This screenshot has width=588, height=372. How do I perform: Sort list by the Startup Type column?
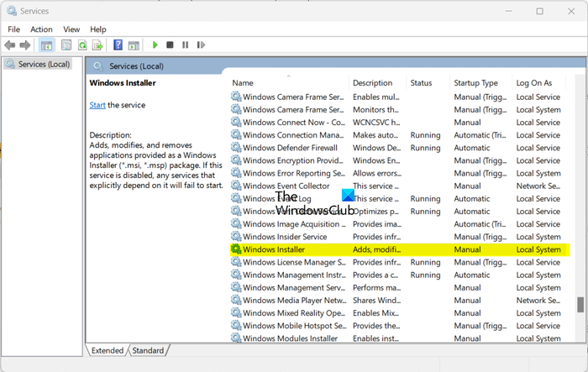coord(476,83)
